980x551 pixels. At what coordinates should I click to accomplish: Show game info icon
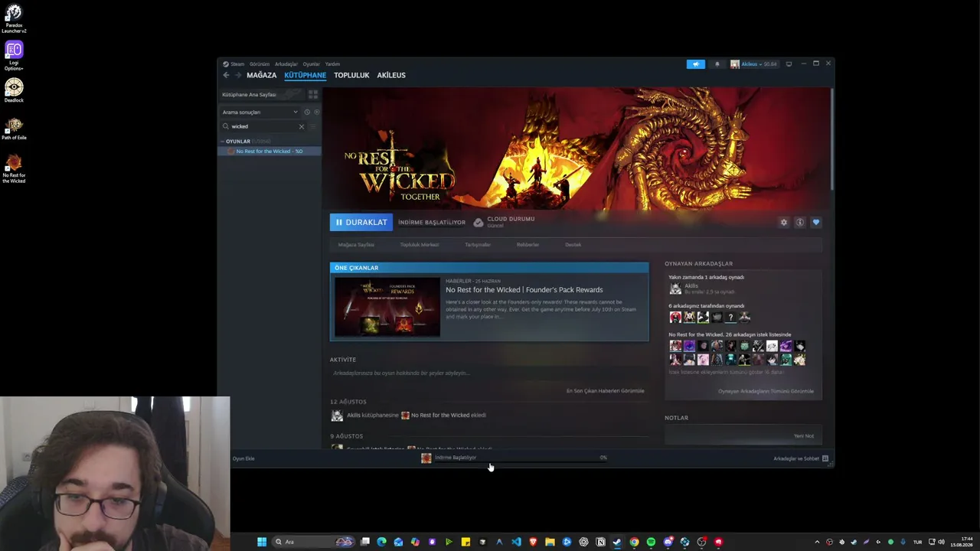tap(799, 223)
